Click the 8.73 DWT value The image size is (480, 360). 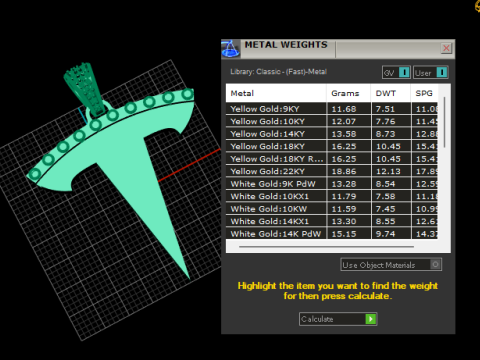coord(386,134)
